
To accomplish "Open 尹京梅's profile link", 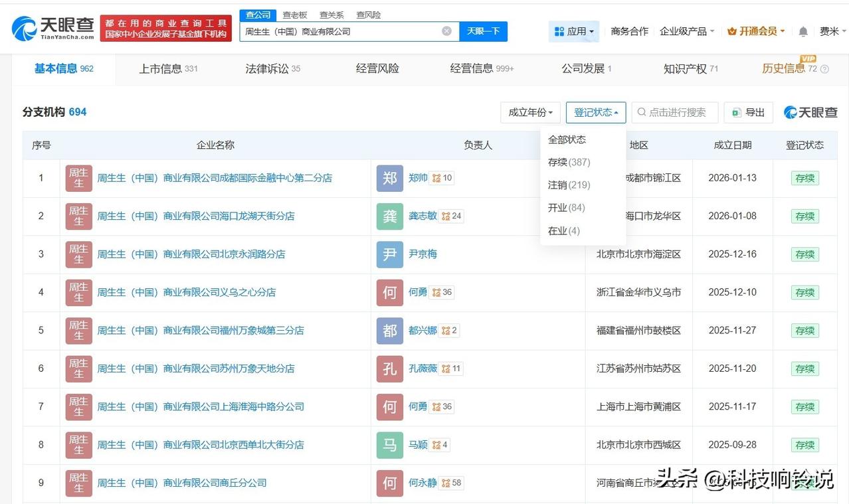I will [423, 254].
